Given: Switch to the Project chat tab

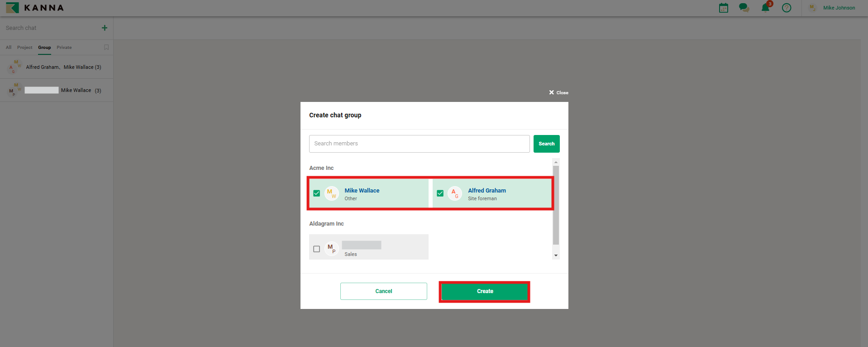Looking at the screenshot, I should (24, 48).
